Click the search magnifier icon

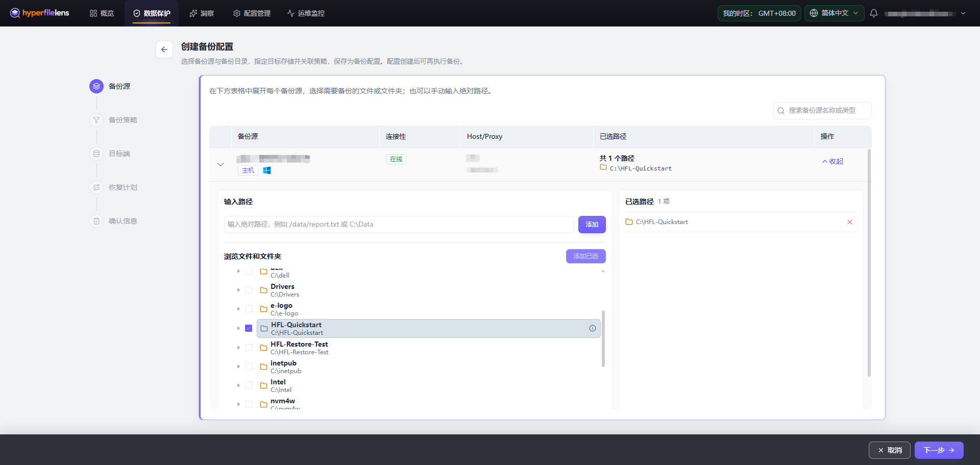point(781,111)
